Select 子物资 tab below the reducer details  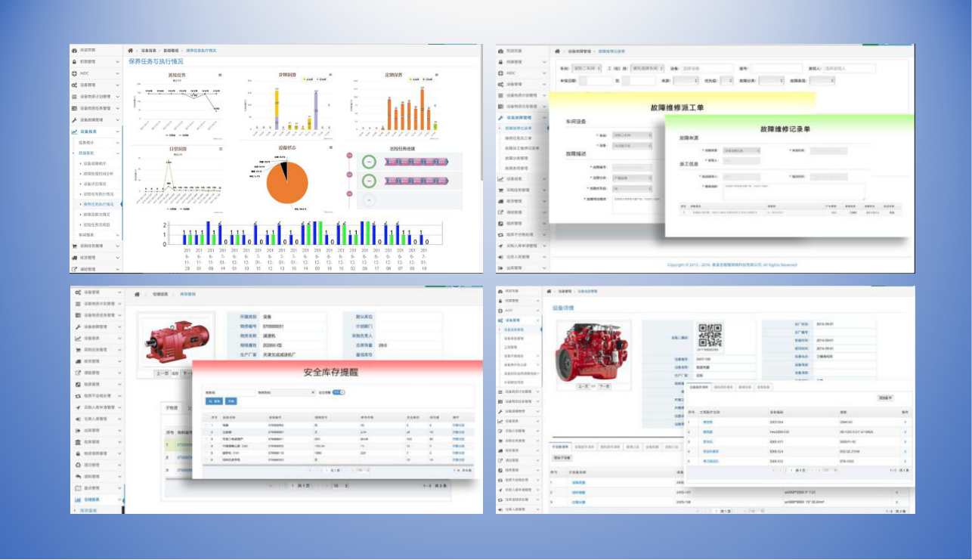(x=172, y=408)
